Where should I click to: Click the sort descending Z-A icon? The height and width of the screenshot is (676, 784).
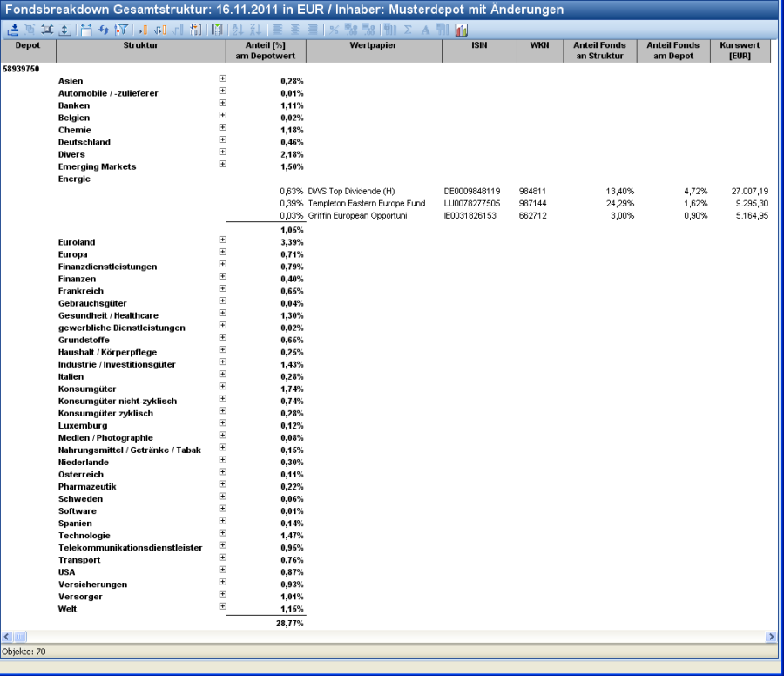(x=254, y=30)
